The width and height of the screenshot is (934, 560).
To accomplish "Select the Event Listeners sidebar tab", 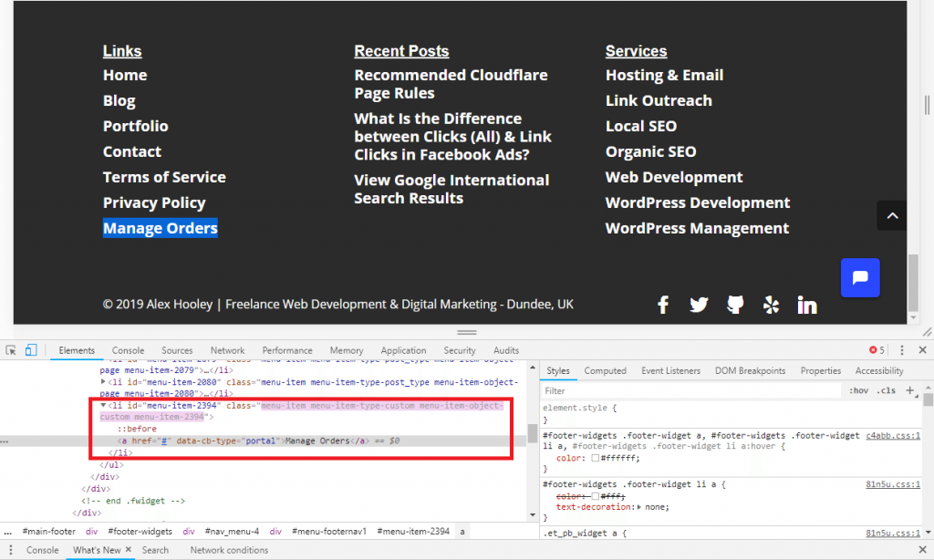I will 670,370.
